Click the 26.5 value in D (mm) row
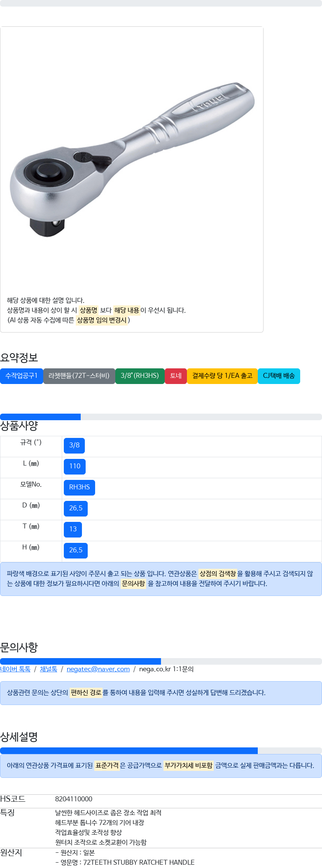The width and height of the screenshot is (322, 868). [76, 509]
